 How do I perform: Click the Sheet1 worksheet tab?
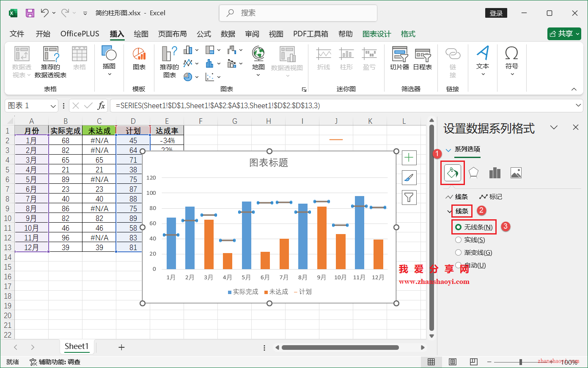(x=77, y=346)
